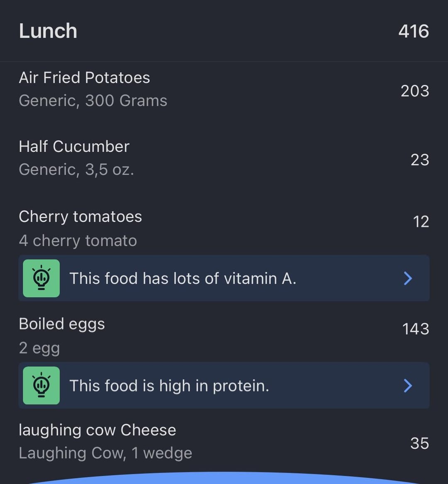Tap the 23 calorie value for cucumber
Viewport: 448px width, 484px height.
point(420,160)
